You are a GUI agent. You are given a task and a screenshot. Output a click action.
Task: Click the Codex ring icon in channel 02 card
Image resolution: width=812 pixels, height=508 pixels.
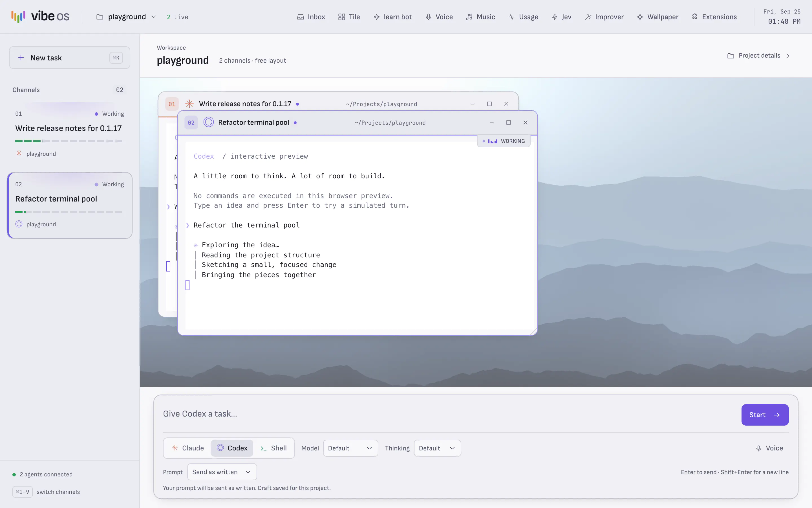(19, 224)
